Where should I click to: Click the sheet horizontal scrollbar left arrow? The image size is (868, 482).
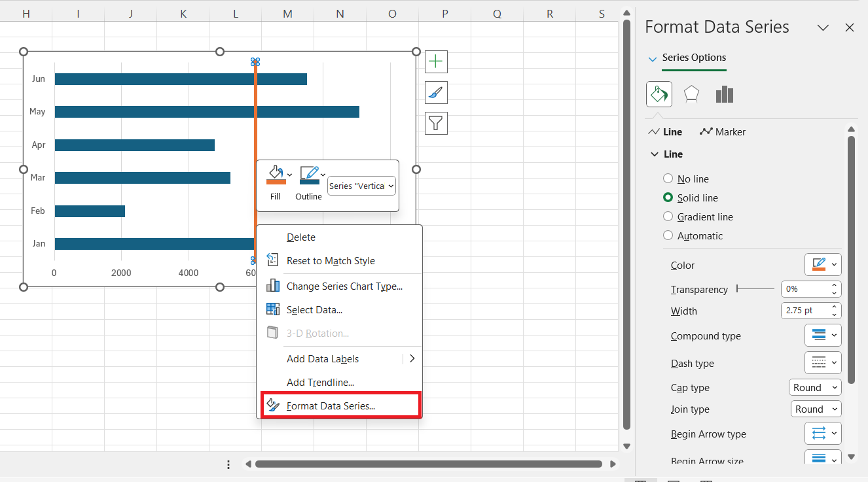(248, 464)
